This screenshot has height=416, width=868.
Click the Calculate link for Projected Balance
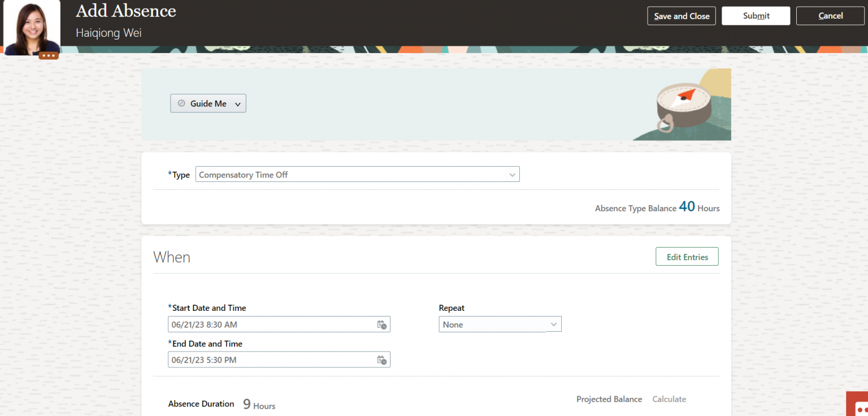[669, 399]
